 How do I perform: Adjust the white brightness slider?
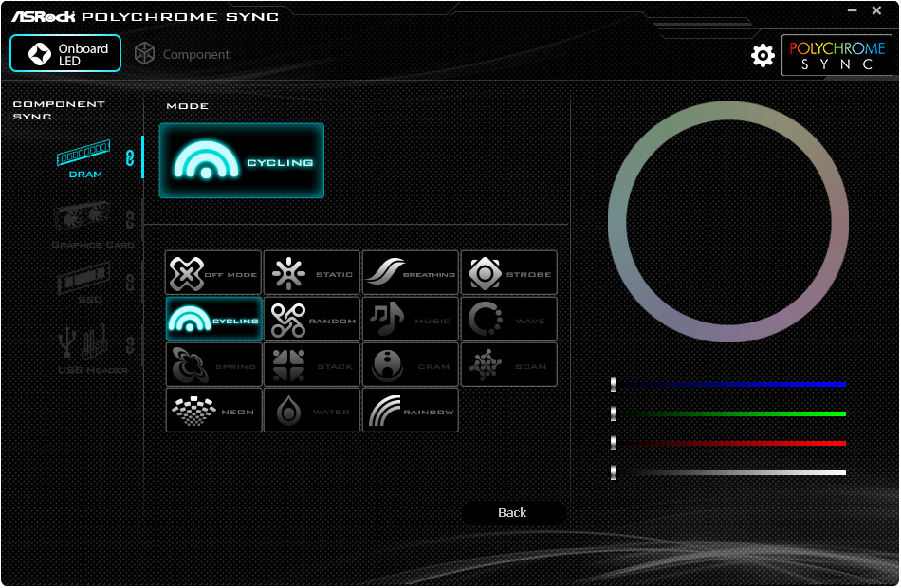(728, 472)
